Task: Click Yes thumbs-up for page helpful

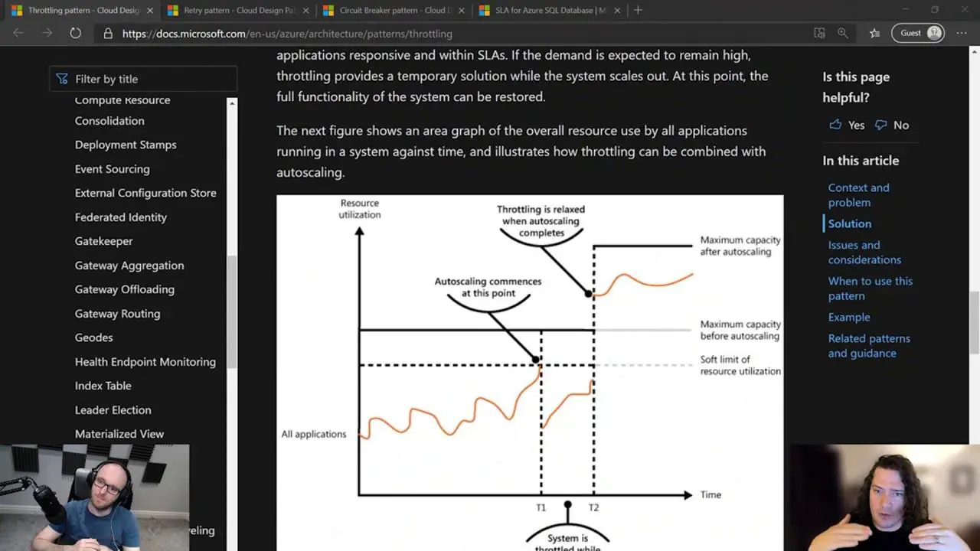Action: coord(847,125)
